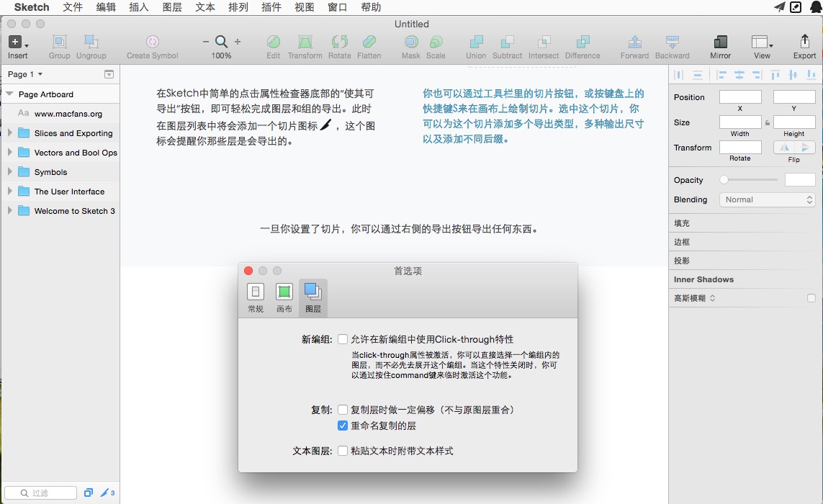823x504 pixels.
Task: Collapse the Page Artboard item
Action: [9, 94]
